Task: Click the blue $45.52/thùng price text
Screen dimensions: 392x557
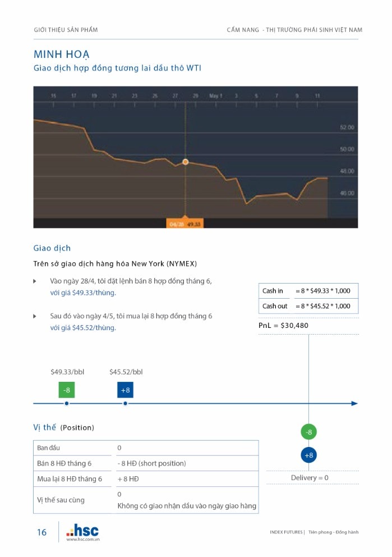Action: 83,328
